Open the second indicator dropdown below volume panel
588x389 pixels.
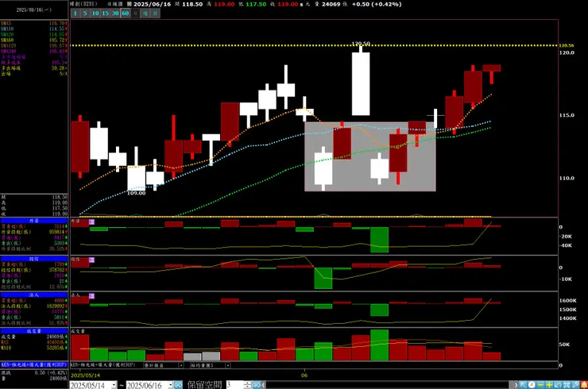227,365
